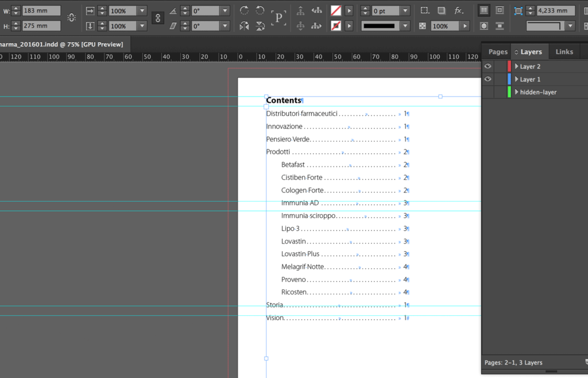Toggle the constrain scale proportions chain button
This screenshot has height=378, width=588.
(x=158, y=18)
